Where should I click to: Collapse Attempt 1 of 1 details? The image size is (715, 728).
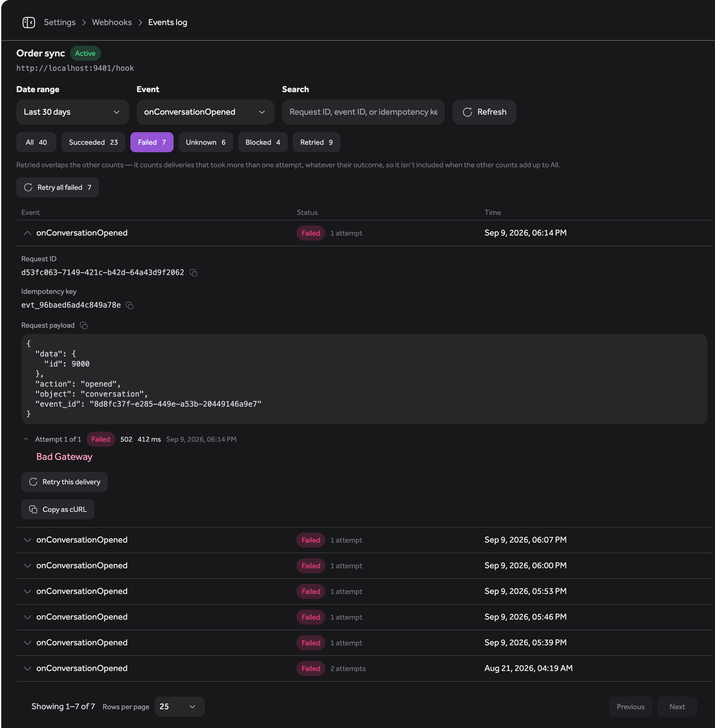(26, 439)
